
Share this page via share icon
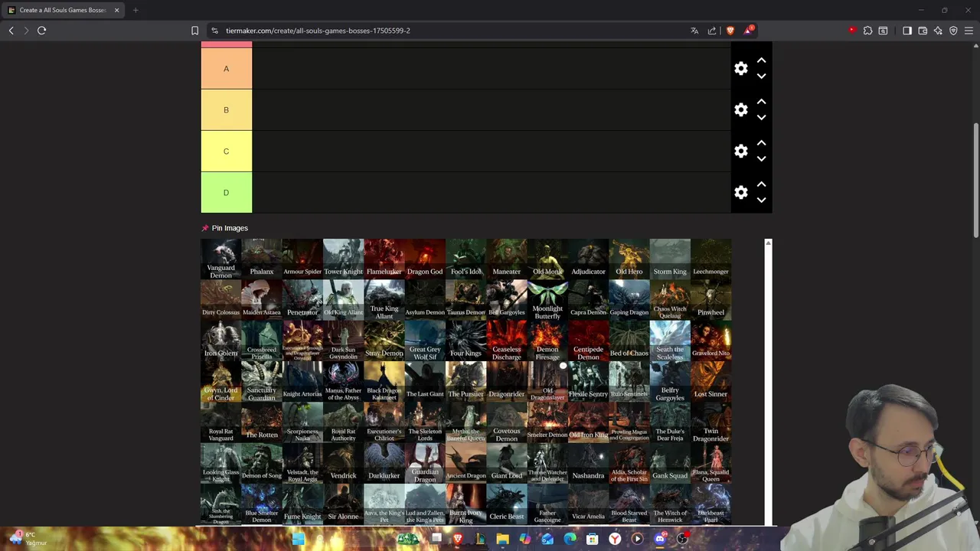click(712, 31)
